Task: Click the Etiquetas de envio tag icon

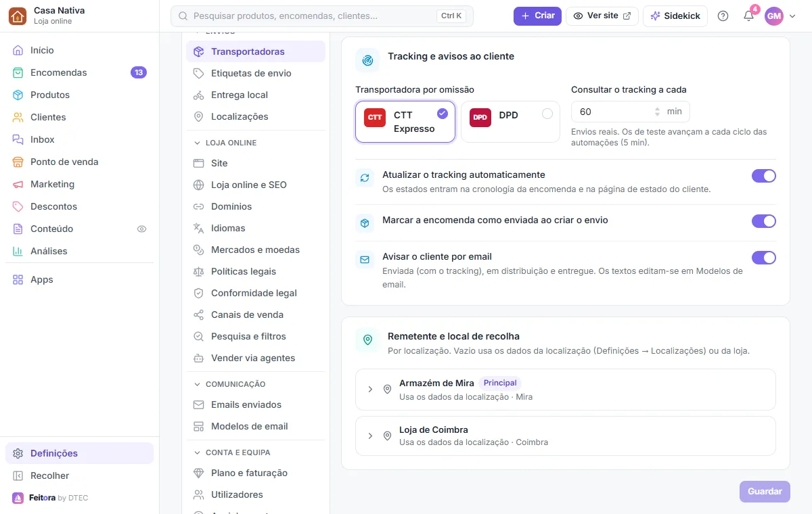Action: pyautogui.click(x=198, y=73)
